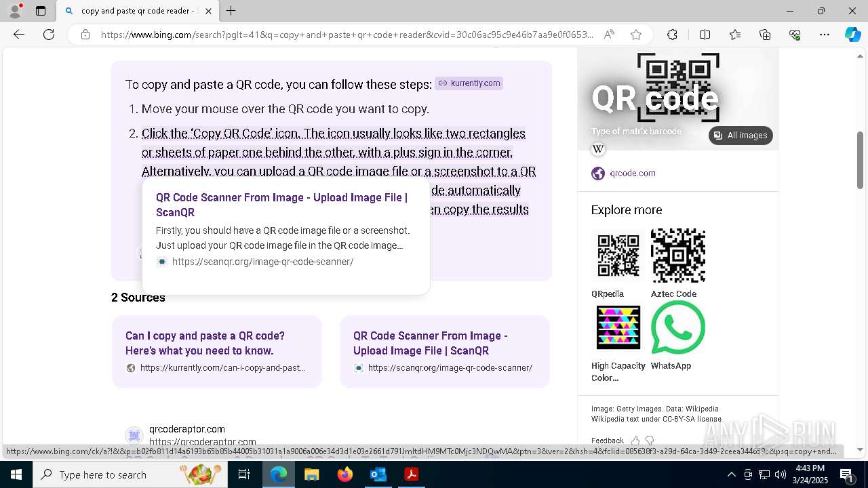Toggle Read aloud icon in address bar

coord(609,35)
